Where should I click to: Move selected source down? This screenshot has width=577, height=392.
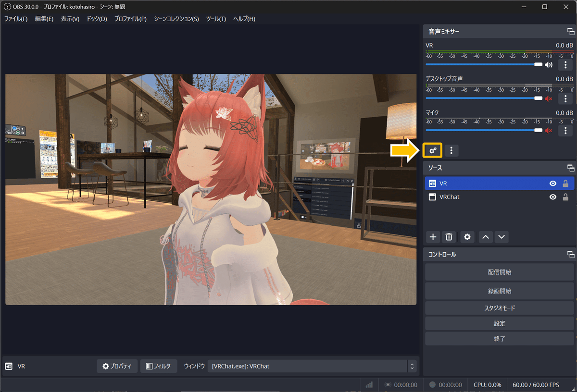502,237
